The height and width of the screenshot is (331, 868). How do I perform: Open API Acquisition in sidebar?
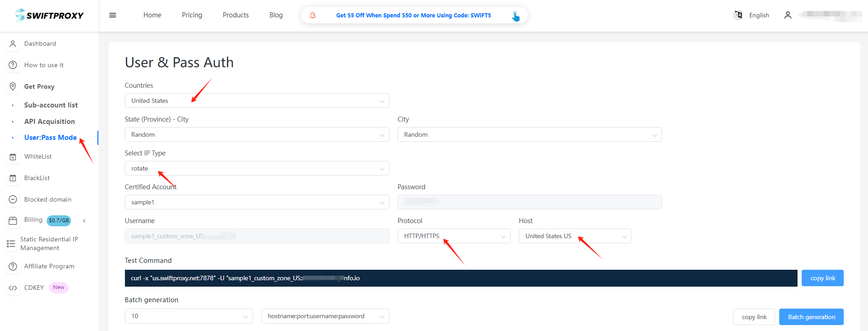49,122
